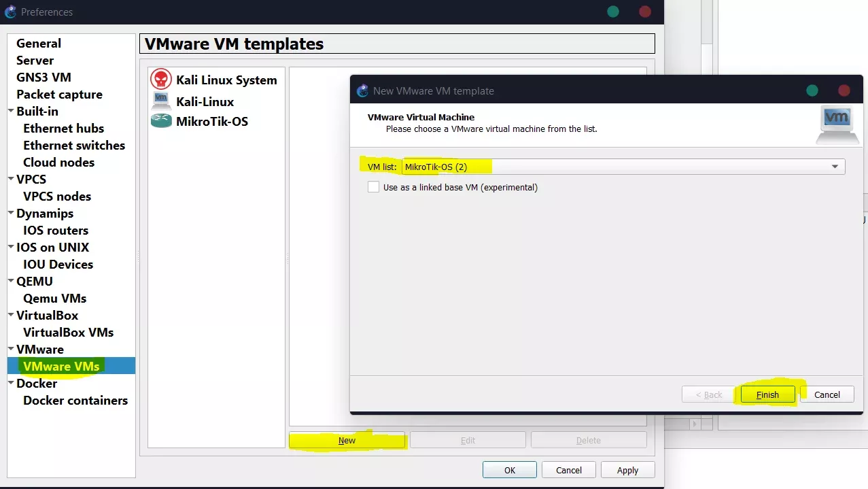Collapse the VMware tree section
The image size is (868, 489).
11,349
